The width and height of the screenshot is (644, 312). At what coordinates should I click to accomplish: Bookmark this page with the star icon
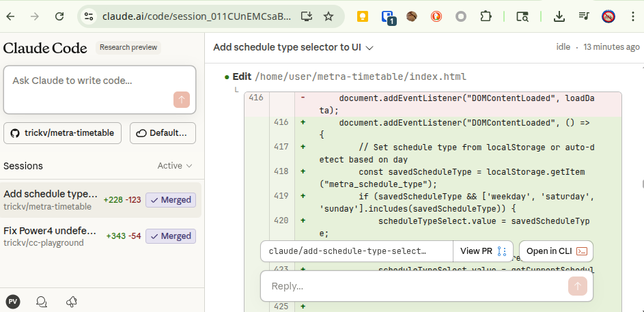tap(328, 16)
